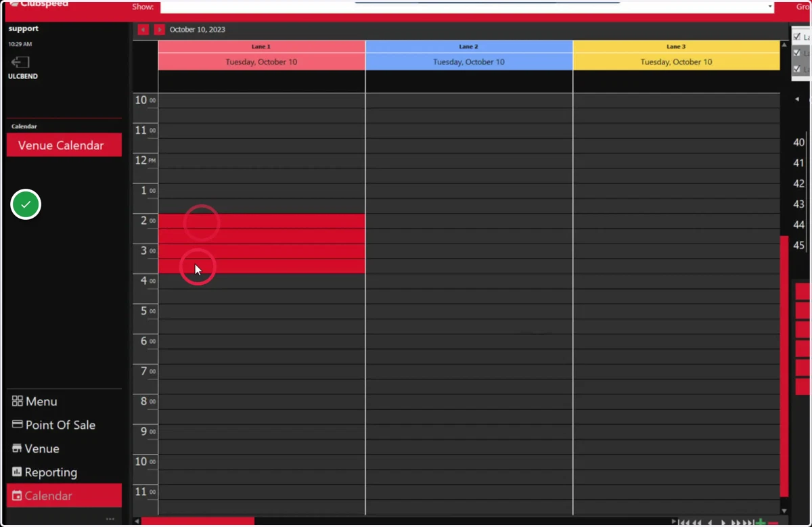Screen dimensions: 812x527
Task: Jump to last resource with skip-end arrow
Action: point(748,522)
